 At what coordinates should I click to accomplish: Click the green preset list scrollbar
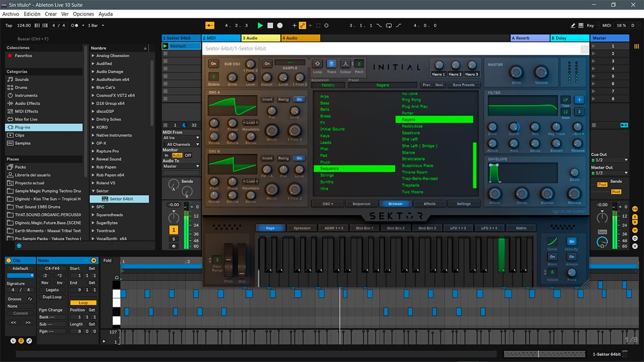click(474, 165)
